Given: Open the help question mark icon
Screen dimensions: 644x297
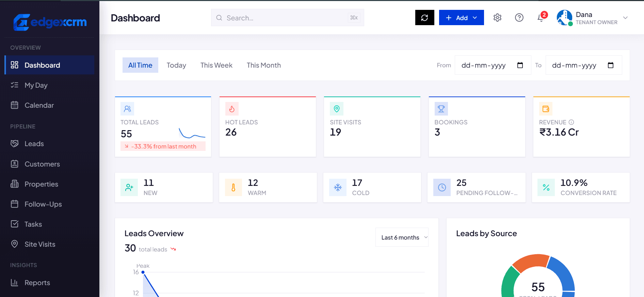Looking at the screenshot, I should [519, 18].
